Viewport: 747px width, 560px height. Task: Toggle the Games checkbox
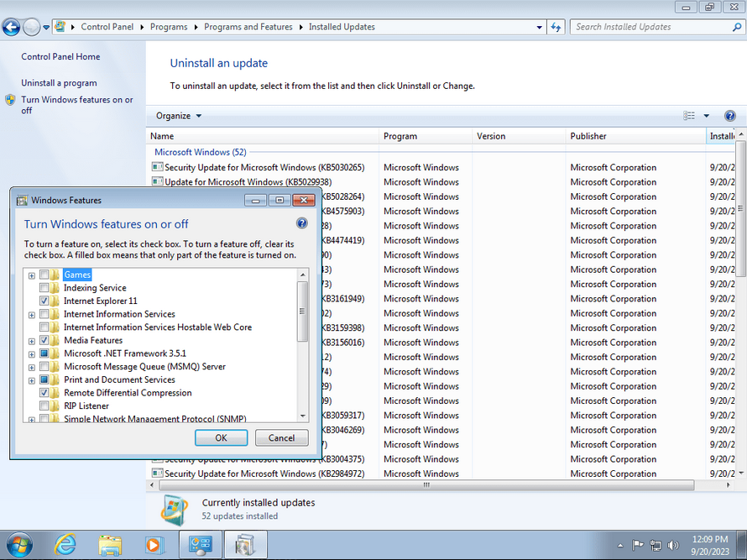coord(44,275)
